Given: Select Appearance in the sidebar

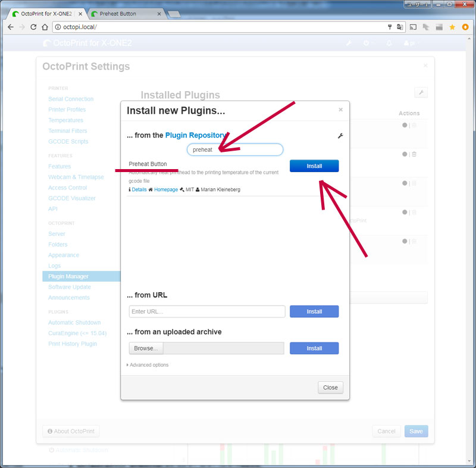Looking at the screenshot, I should click(x=64, y=255).
